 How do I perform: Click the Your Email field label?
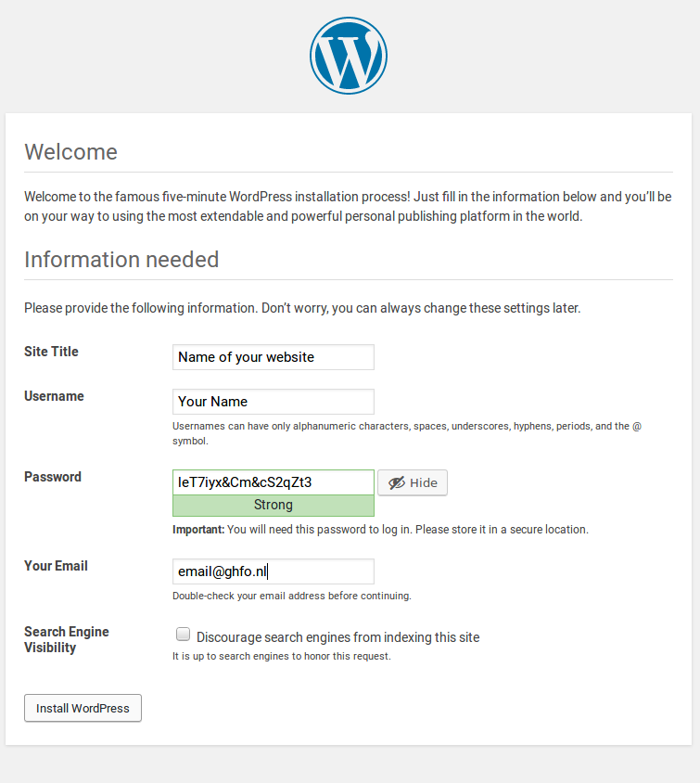56,566
